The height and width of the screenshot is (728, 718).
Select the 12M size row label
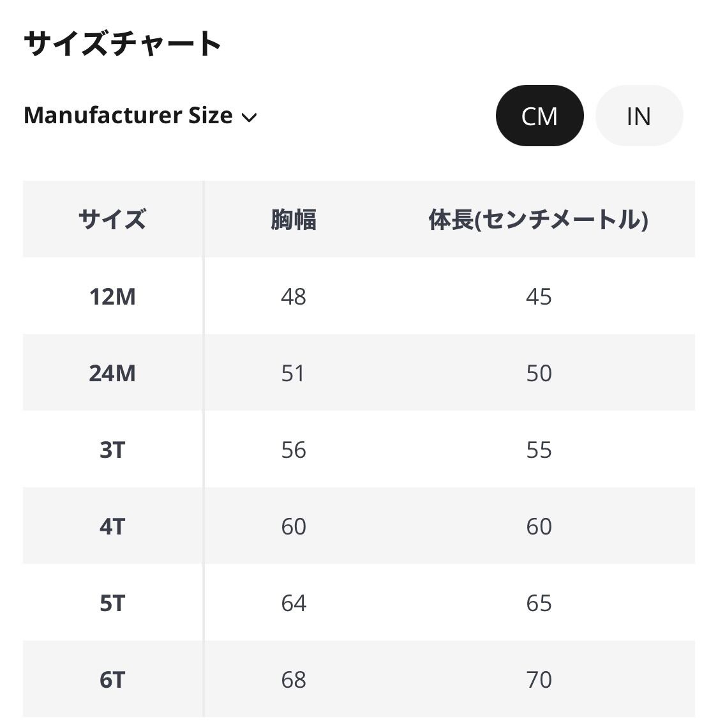112,296
